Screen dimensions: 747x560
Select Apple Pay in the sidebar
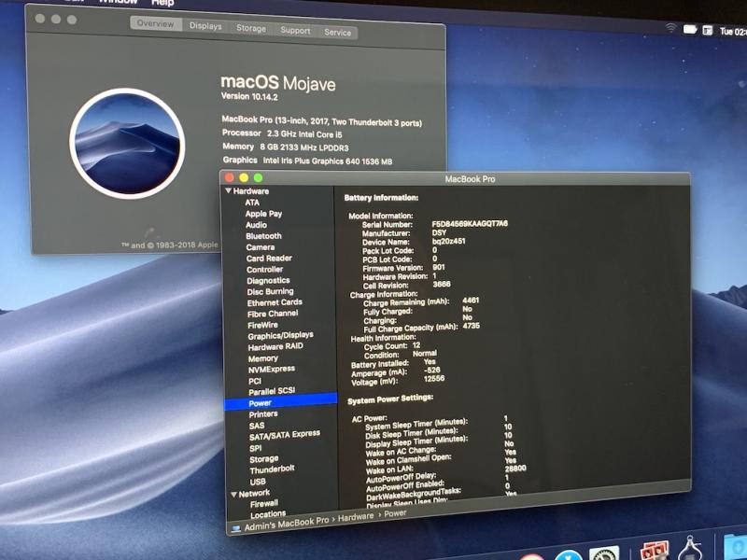point(263,214)
